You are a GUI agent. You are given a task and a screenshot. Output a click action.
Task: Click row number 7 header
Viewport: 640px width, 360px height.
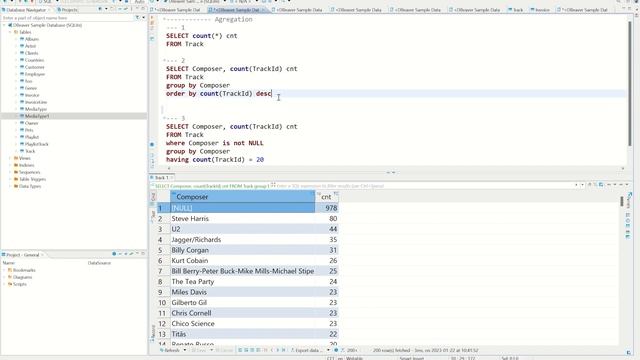click(163, 271)
